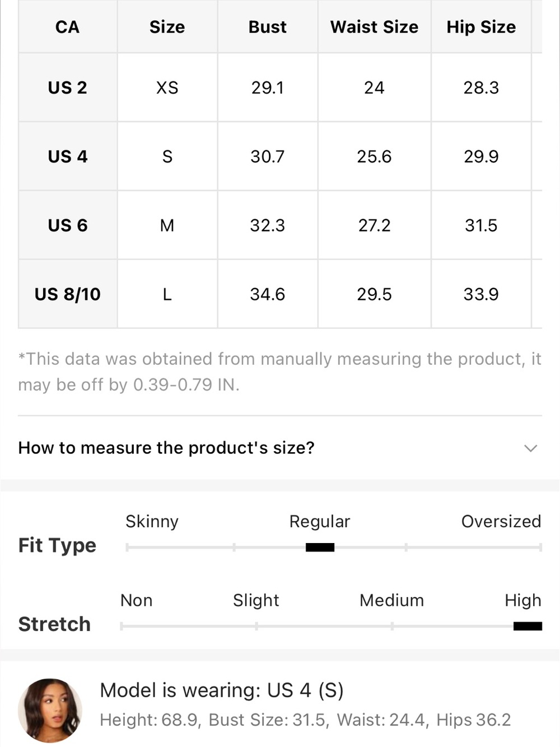Tap the Waist Size column header
Image resolution: width=560 pixels, height=747 pixels.
(374, 27)
